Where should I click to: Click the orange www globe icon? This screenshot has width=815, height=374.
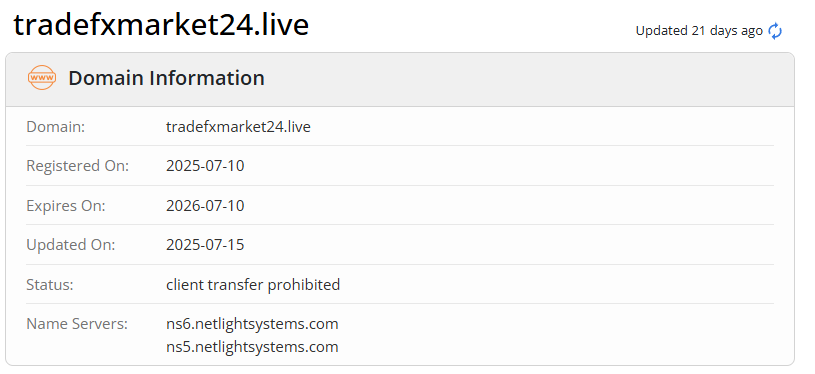click(x=42, y=78)
